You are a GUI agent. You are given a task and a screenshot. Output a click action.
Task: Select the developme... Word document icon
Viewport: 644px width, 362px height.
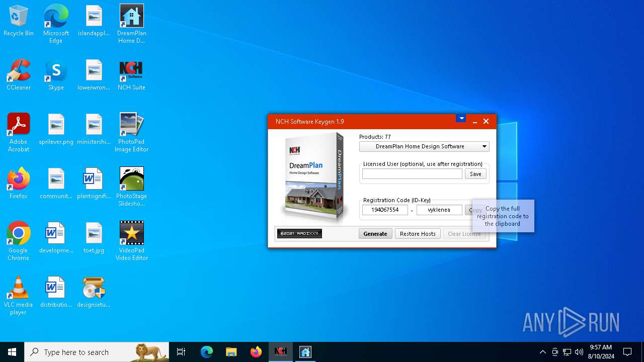pos(56,238)
